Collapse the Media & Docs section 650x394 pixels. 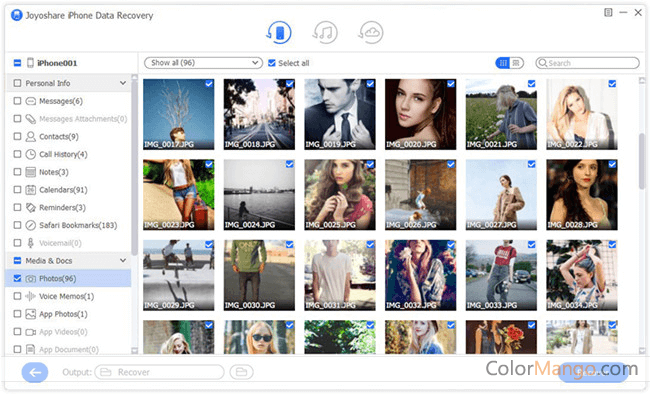[123, 260]
